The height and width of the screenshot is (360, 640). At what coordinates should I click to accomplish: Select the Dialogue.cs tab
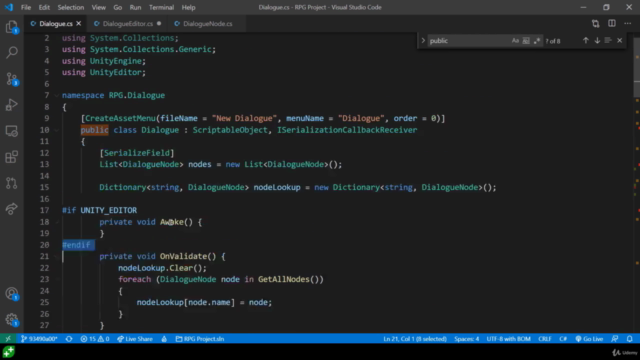point(56,24)
